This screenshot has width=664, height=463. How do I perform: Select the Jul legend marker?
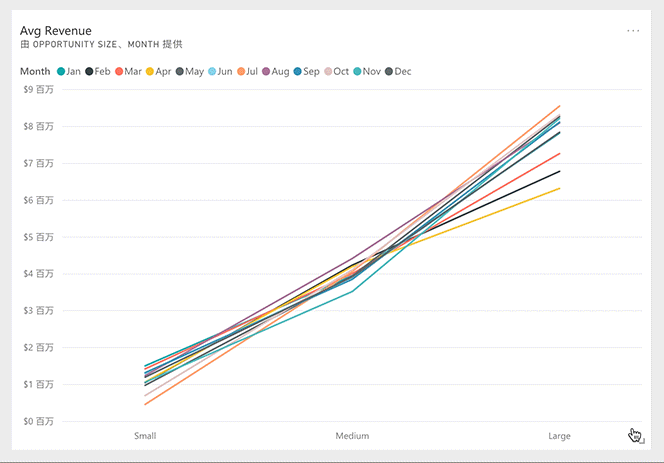pyautogui.click(x=241, y=72)
